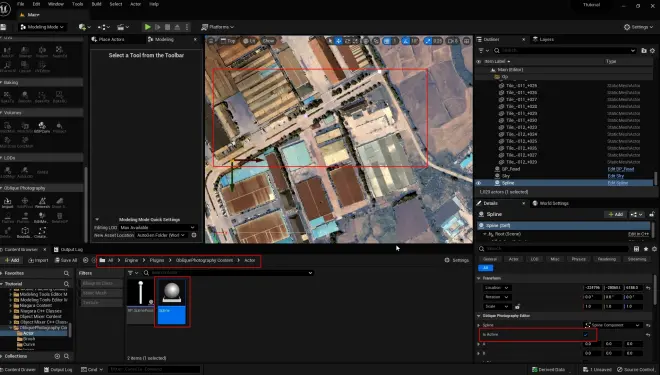
Task: Open the Spline Component dropdown
Action: click(x=612, y=325)
